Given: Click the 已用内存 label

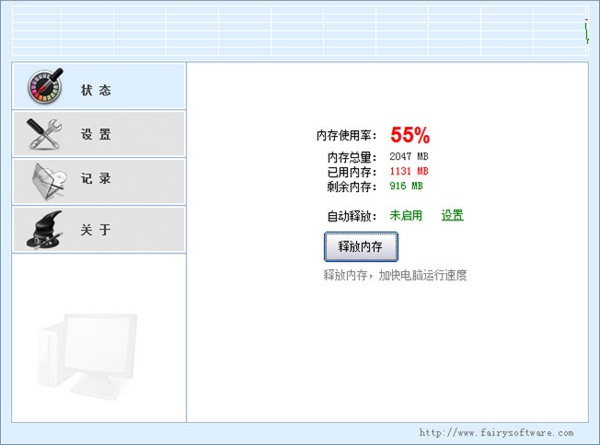Looking at the screenshot, I should [352, 172].
